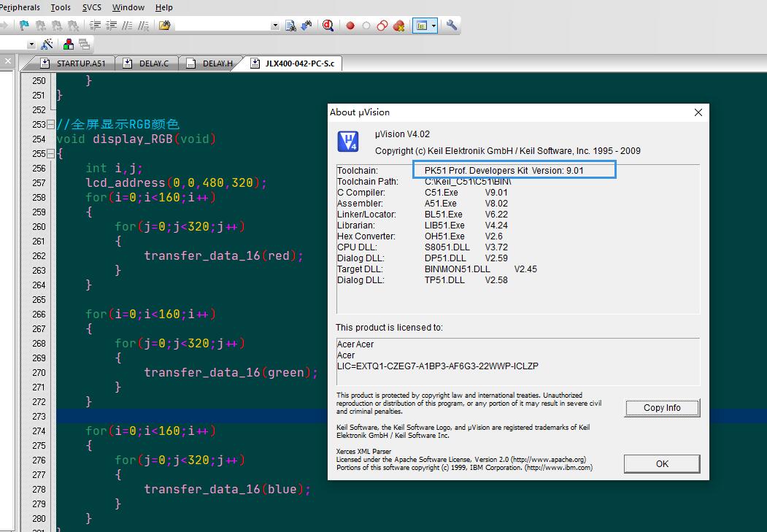The height and width of the screenshot is (532, 767).
Task: Clear all bookmarks icon
Action: coord(73,26)
